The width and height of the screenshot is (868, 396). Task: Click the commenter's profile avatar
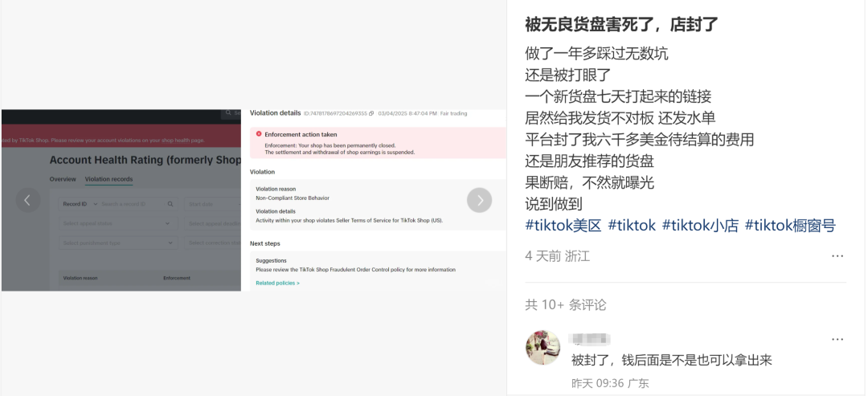point(542,347)
